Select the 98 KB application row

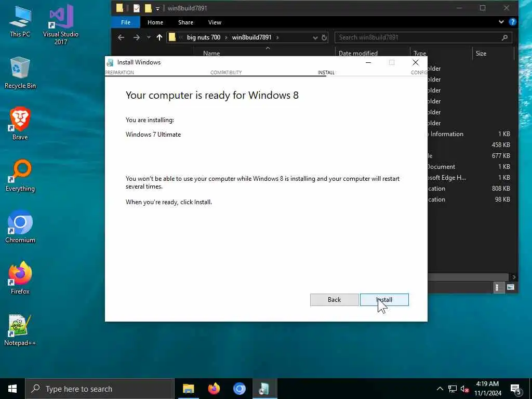click(470, 199)
